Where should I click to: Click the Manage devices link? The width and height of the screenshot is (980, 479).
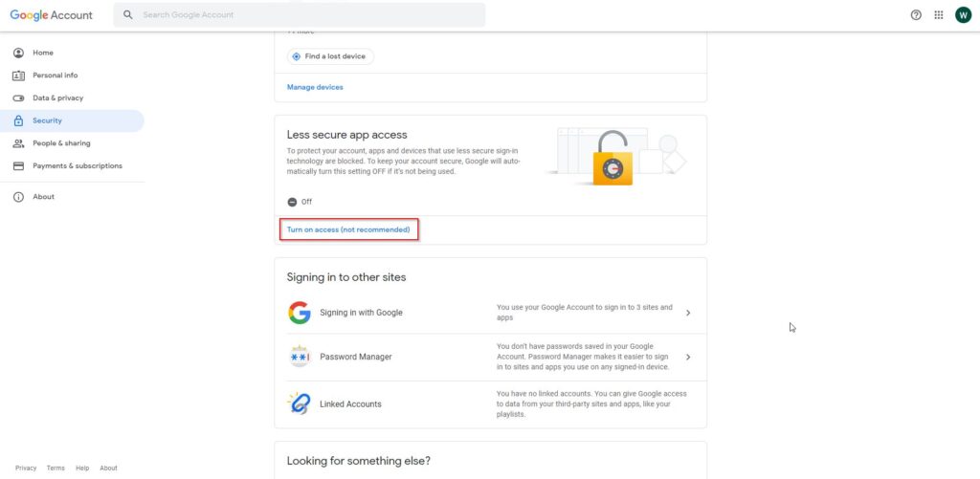pyautogui.click(x=315, y=87)
